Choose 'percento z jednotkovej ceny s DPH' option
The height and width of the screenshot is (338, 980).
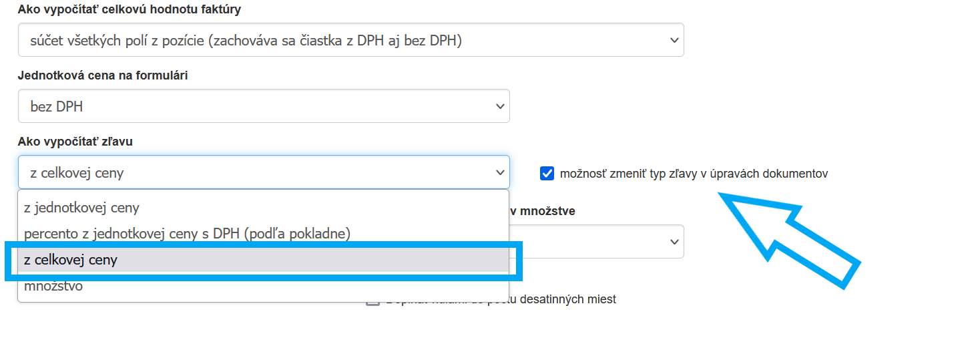[187, 234]
